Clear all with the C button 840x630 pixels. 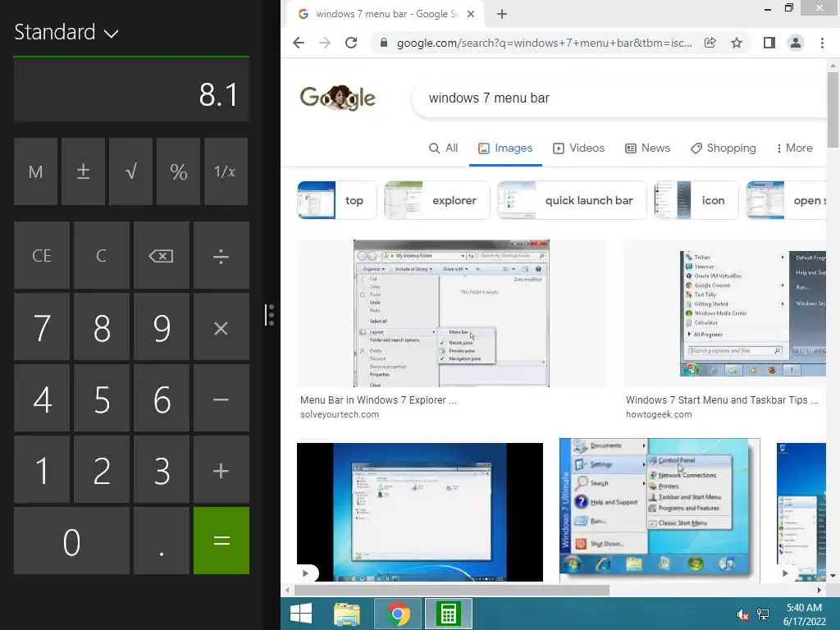coord(101,256)
